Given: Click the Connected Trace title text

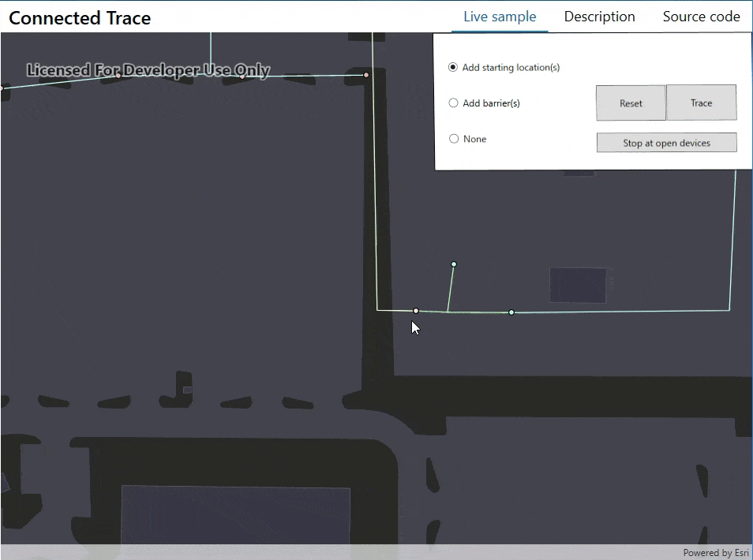Looking at the screenshot, I should (x=79, y=18).
